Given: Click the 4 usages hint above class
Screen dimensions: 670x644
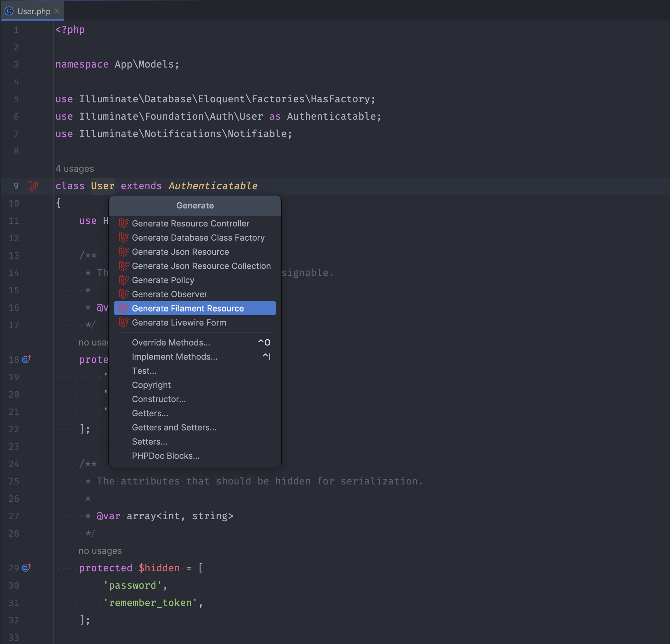Looking at the screenshot, I should 75,169.
